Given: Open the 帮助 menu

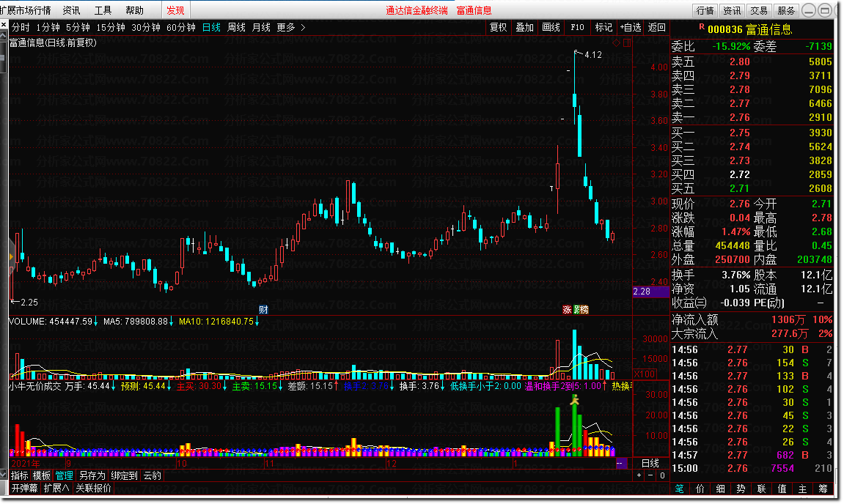Looking at the screenshot, I should [x=135, y=10].
